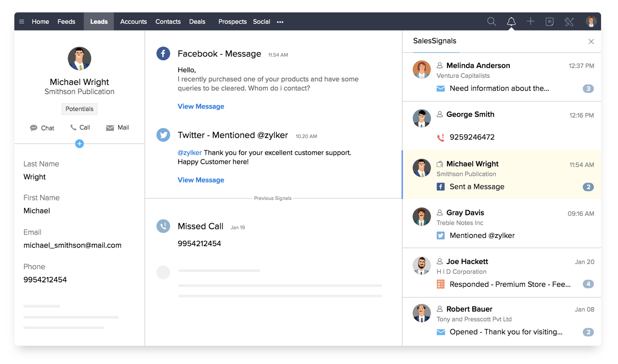
Task: Click the user profile avatar in the top bar
Action: pyautogui.click(x=591, y=22)
